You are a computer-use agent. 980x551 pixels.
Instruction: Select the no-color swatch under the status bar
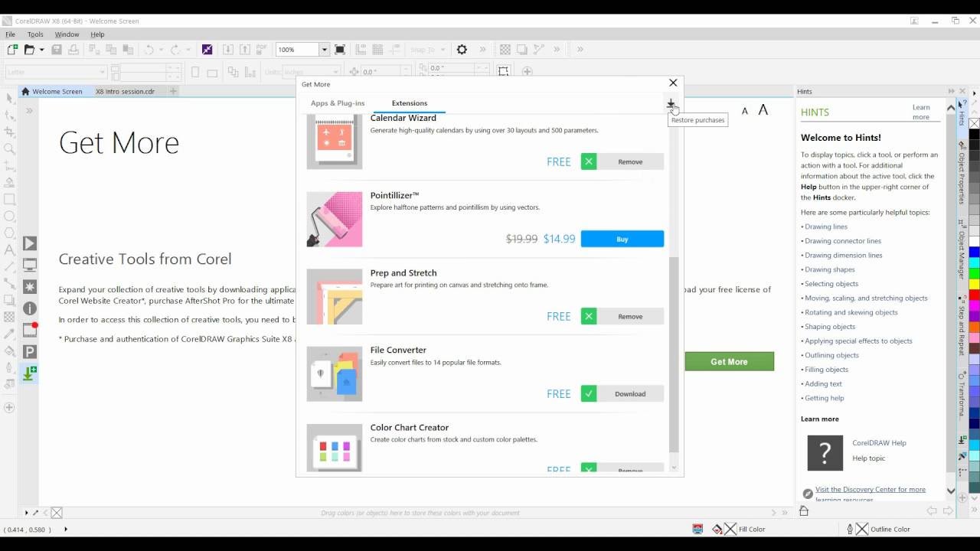pyautogui.click(x=57, y=513)
